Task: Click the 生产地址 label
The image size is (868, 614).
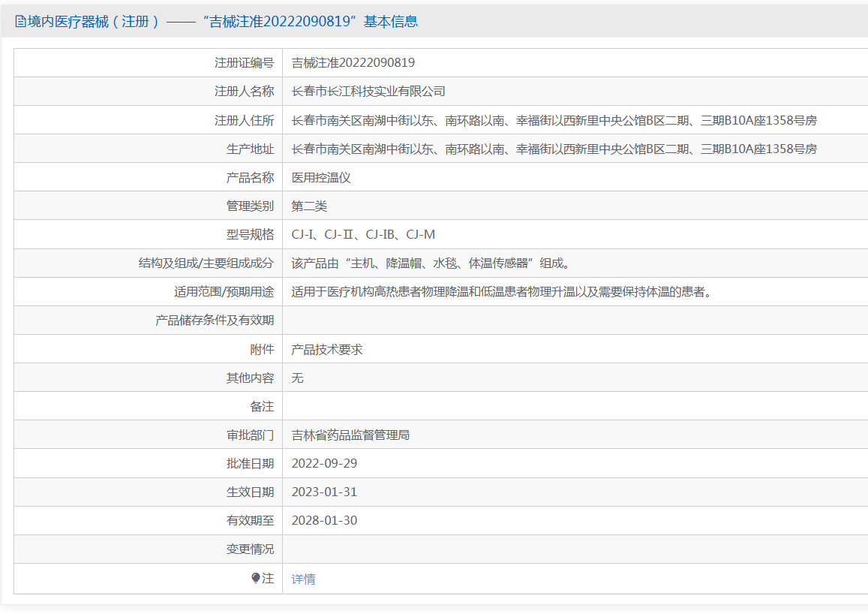Action: click(251, 149)
